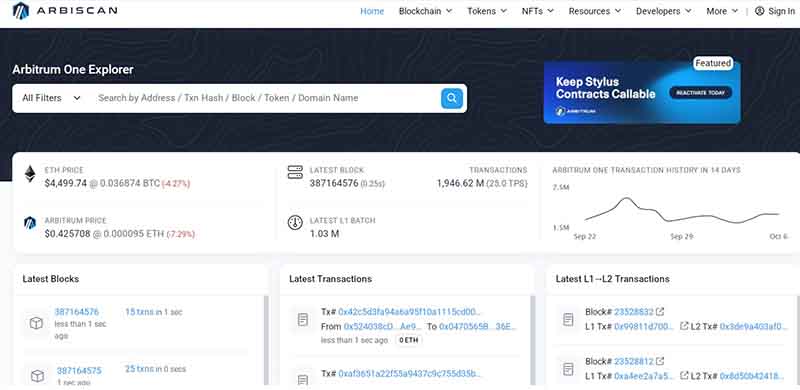This screenshot has height=390, width=800.
Task: Click the Featured label on the banner
Action: pyautogui.click(x=713, y=63)
